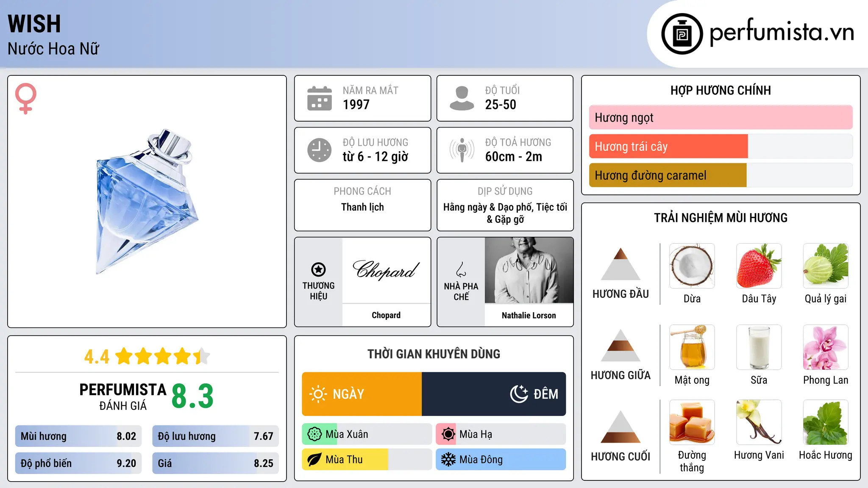This screenshot has width=868, height=488.
Task: Click the Mùa Thu season bar
Action: coord(367,460)
